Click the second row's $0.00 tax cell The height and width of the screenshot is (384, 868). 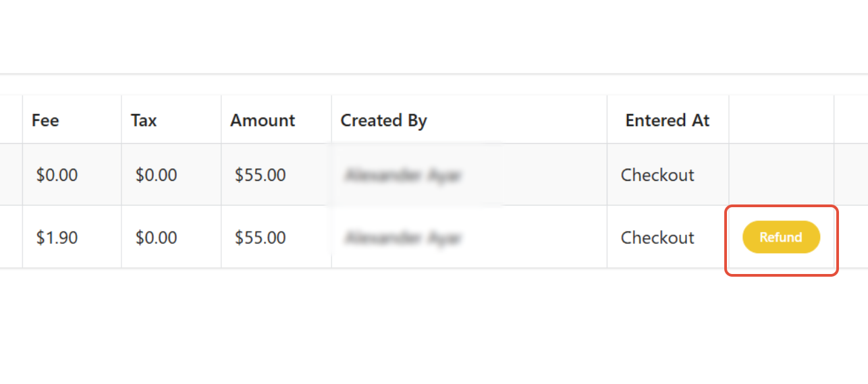156,238
